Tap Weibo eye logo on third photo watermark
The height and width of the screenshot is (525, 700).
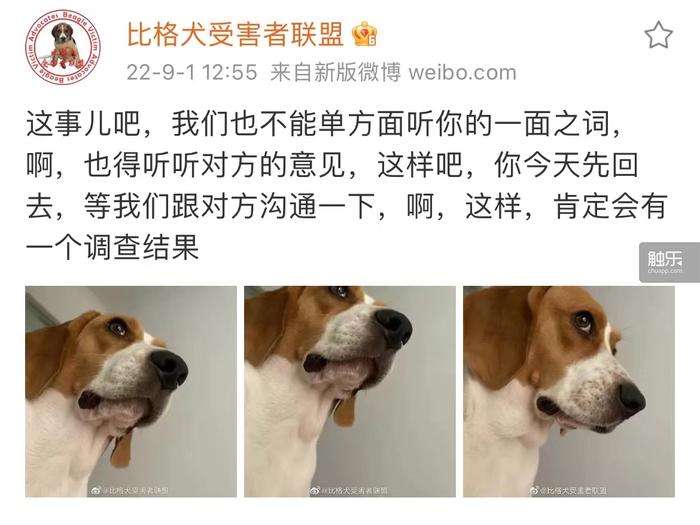point(534,491)
